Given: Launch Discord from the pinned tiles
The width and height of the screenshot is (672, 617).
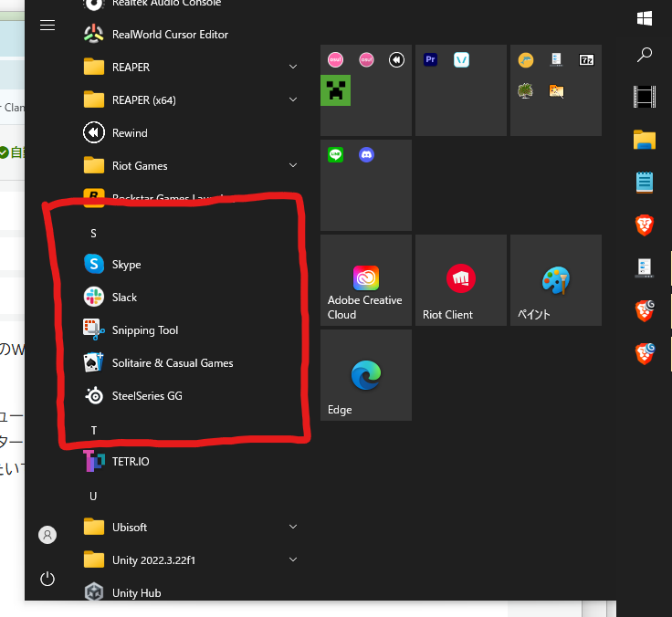Looking at the screenshot, I should click(x=366, y=154).
